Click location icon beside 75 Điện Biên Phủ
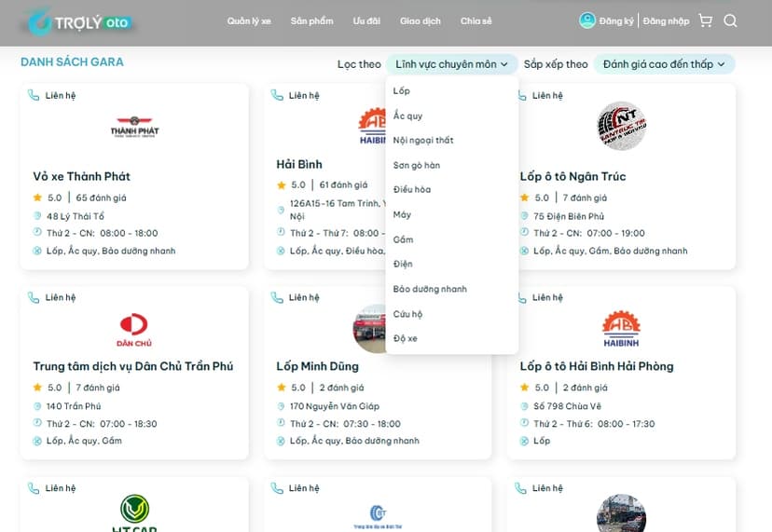 coord(524,215)
